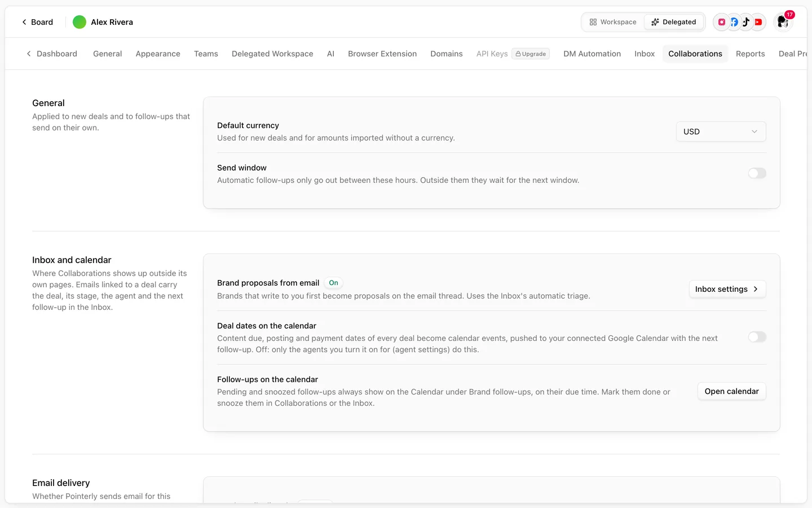The width and height of the screenshot is (812, 508).
Task: Open the Dashboard tab
Action: (x=57, y=54)
